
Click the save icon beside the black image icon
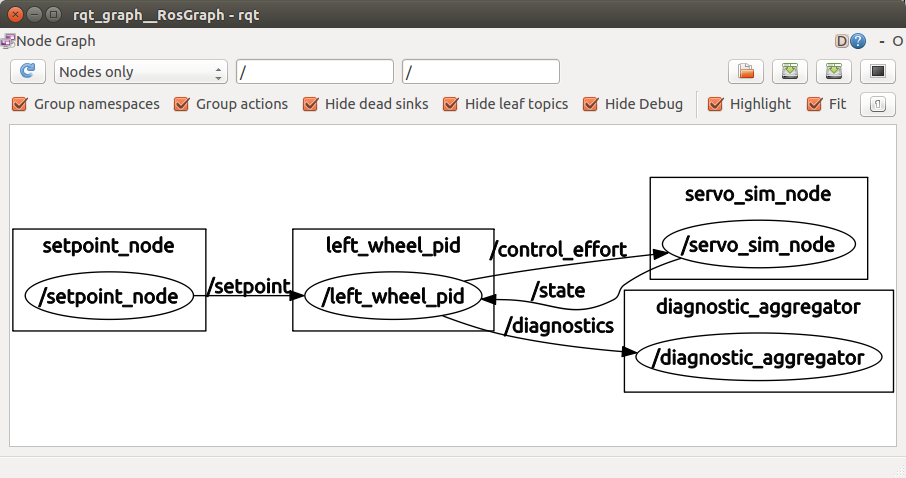point(834,72)
